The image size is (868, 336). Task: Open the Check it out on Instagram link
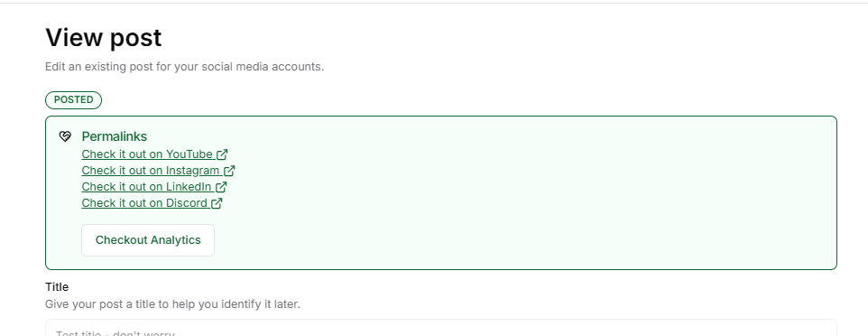(158, 170)
